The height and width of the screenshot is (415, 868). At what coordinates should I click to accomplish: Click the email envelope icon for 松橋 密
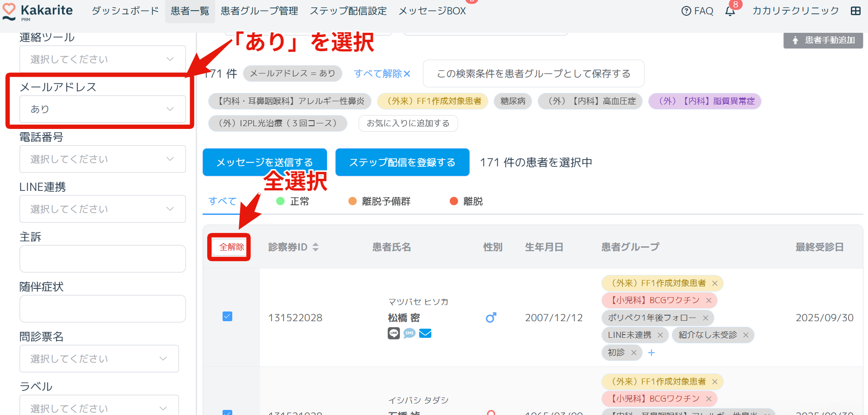click(x=425, y=333)
